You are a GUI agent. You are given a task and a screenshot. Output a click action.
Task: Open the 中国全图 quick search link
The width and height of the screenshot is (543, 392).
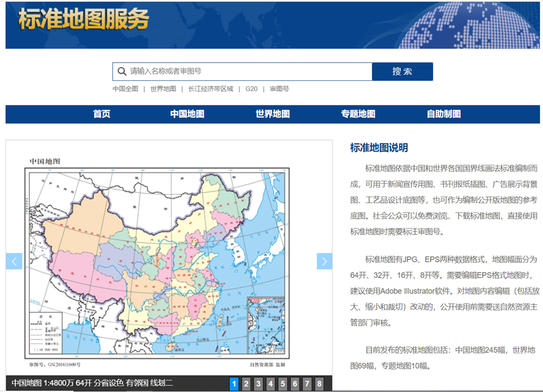coord(125,89)
